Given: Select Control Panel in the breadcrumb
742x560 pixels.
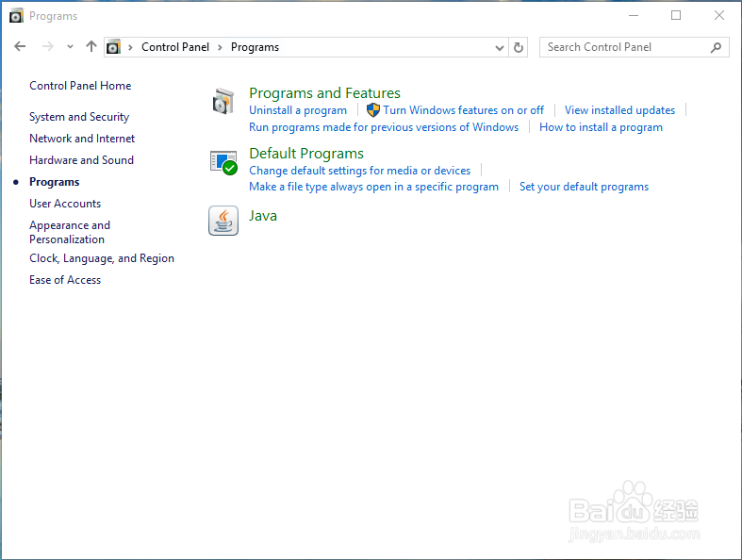Looking at the screenshot, I should [x=175, y=47].
